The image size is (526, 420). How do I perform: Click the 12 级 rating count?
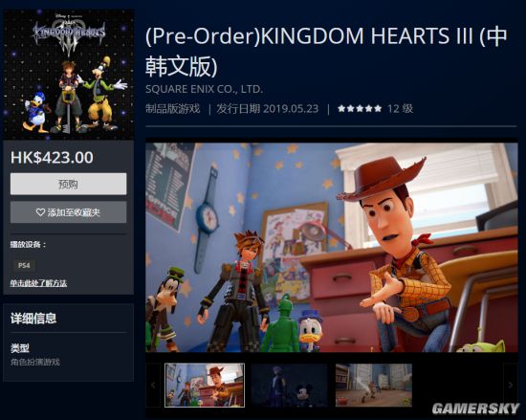pos(400,108)
